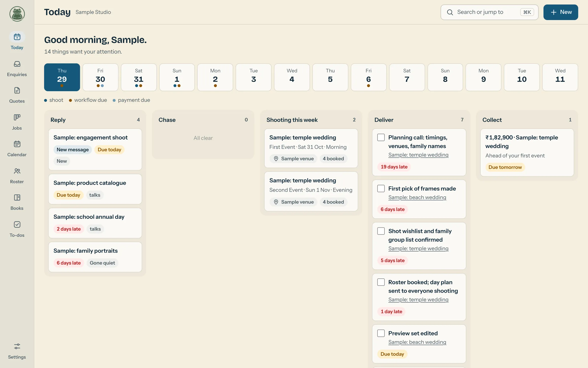Screen dimensions: 588x368
Task: Click the frog studio logo avatar
Action: [17, 14]
